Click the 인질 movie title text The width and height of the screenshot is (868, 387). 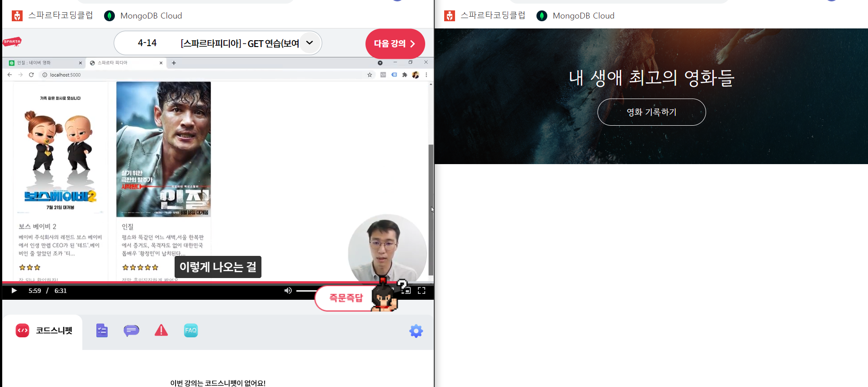tap(128, 227)
